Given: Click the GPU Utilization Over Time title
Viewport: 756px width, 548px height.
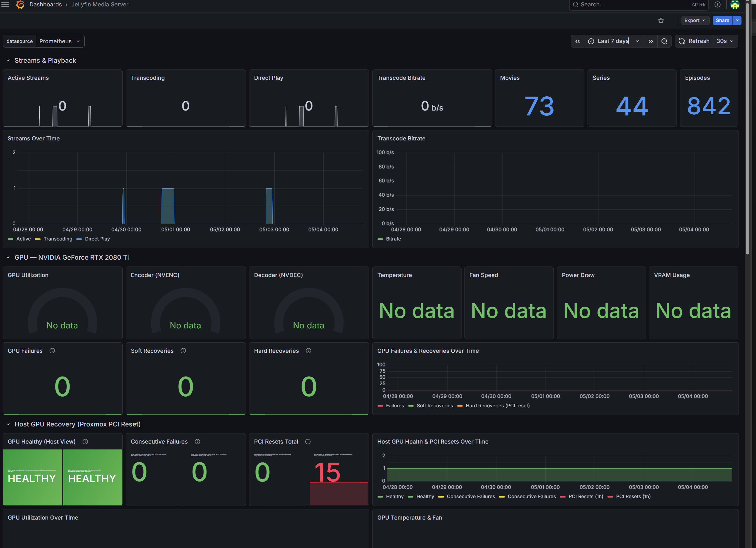Looking at the screenshot, I should click(x=43, y=517).
